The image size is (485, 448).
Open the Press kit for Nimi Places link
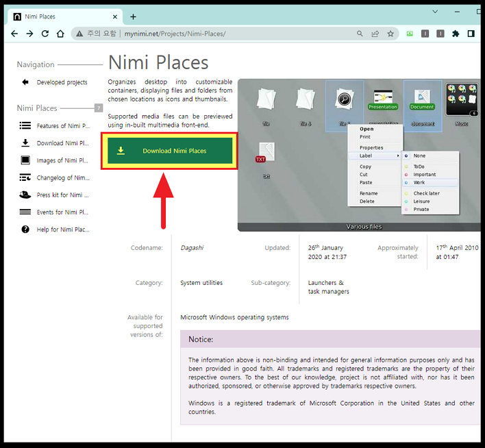pos(62,195)
